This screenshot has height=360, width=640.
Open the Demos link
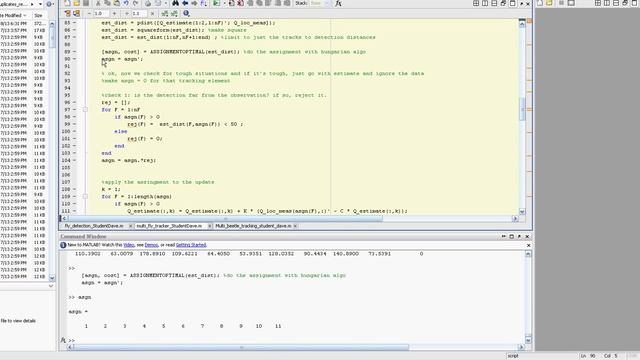(151, 245)
